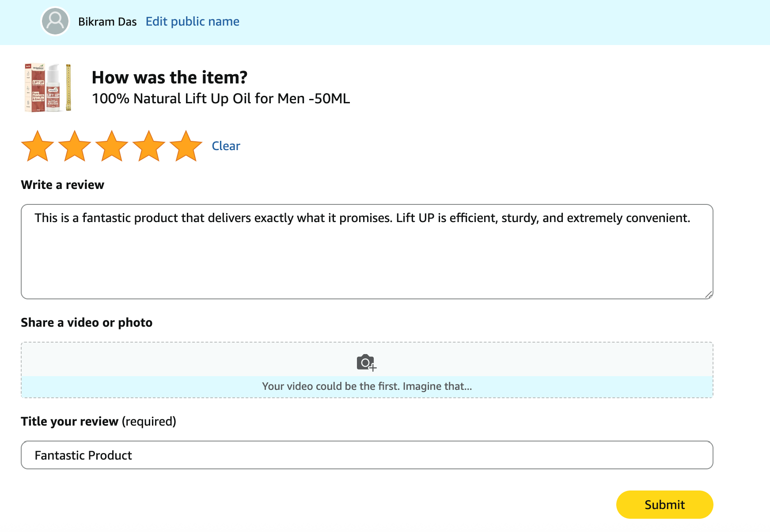Click the review text area resize handle
This screenshot has height=532, width=770.
click(x=709, y=295)
